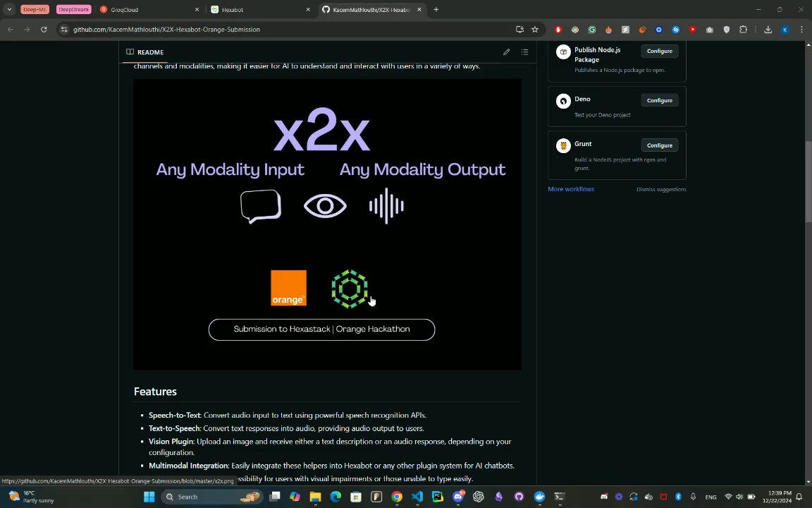
Task: Expand the tab search dropdown arrow
Action: pos(9,9)
